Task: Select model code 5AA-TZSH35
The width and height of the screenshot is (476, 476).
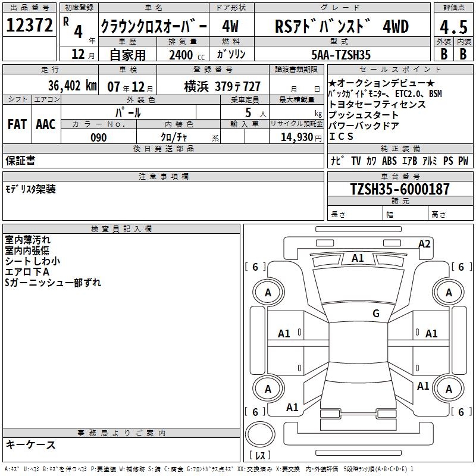Action: [341, 55]
